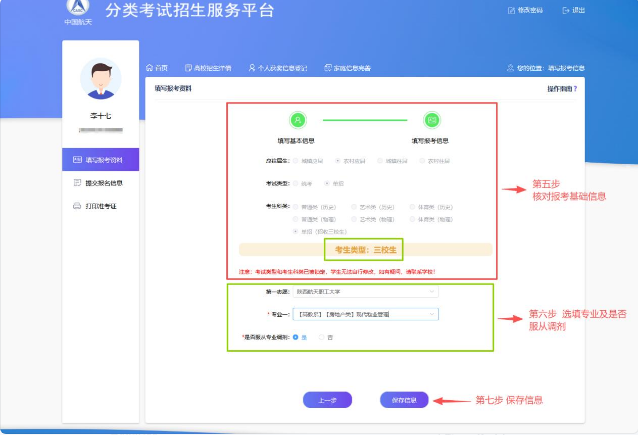The image size is (638, 435).
Task: Click the 保存信息 button
Action: [x=404, y=400]
